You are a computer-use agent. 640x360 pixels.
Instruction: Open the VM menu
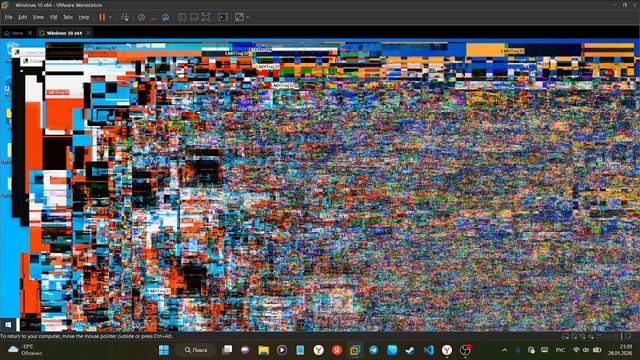53,17
